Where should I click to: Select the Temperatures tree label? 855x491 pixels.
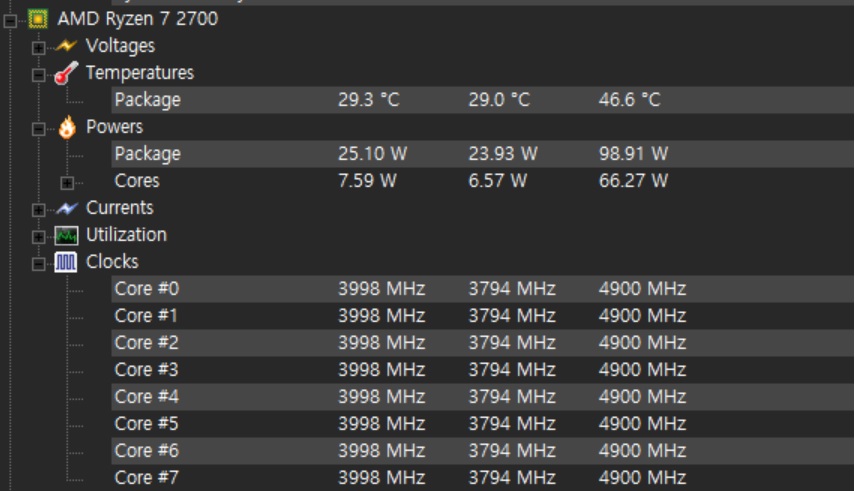click(140, 73)
